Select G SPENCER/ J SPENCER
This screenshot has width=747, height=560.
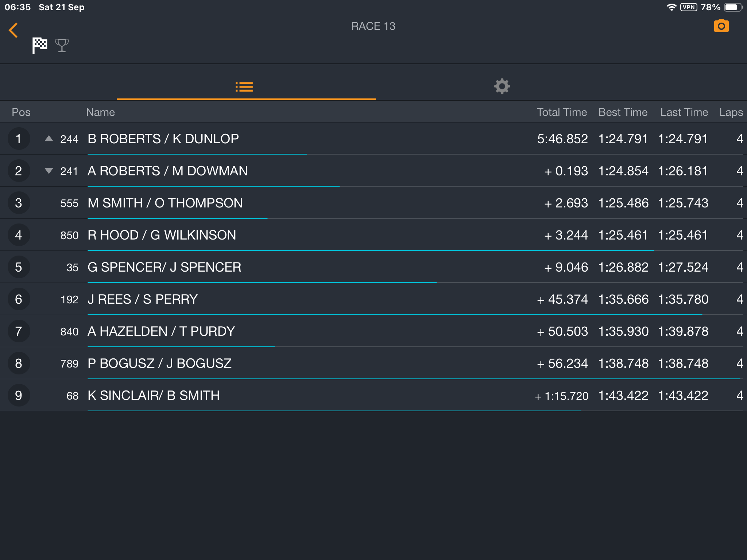165,267
